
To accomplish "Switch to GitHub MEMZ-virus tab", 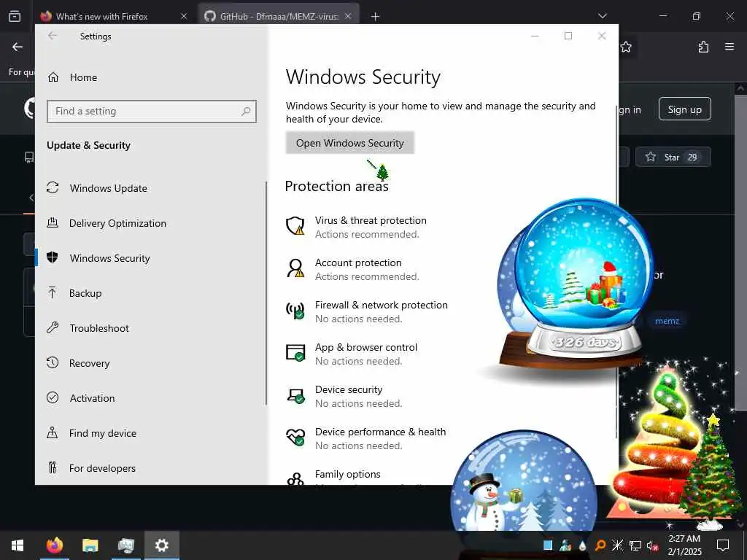I will coord(279,17).
